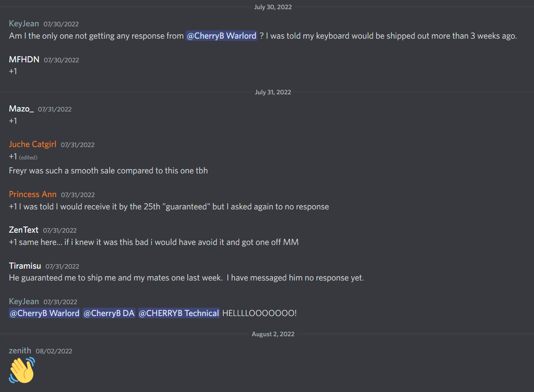Click the July 31, 2022 date divider
The image size is (534, 392).
pos(273,92)
